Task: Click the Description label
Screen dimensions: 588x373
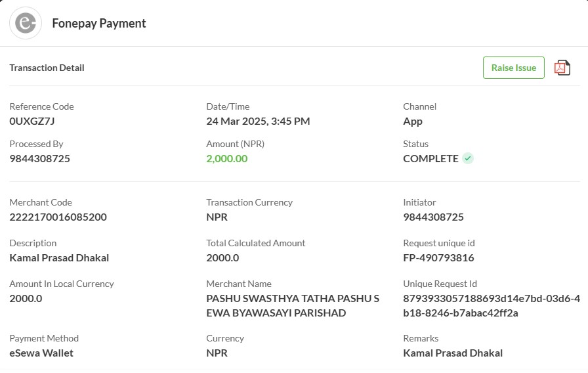Action: pos(33,243)
